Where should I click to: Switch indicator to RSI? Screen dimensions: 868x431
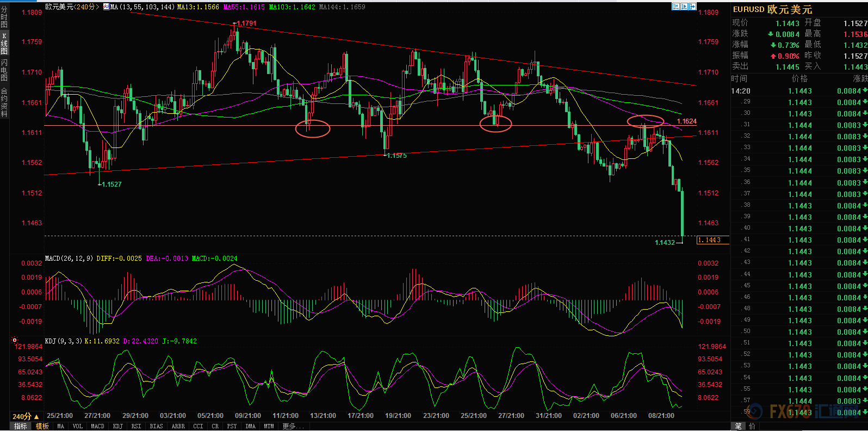(x=136, y=426)
